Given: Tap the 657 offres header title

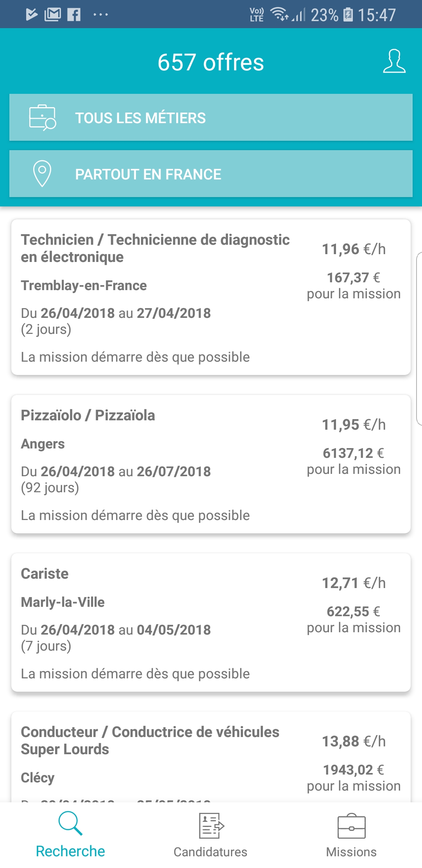Looking at the screenshot, I should click(211, 62).
